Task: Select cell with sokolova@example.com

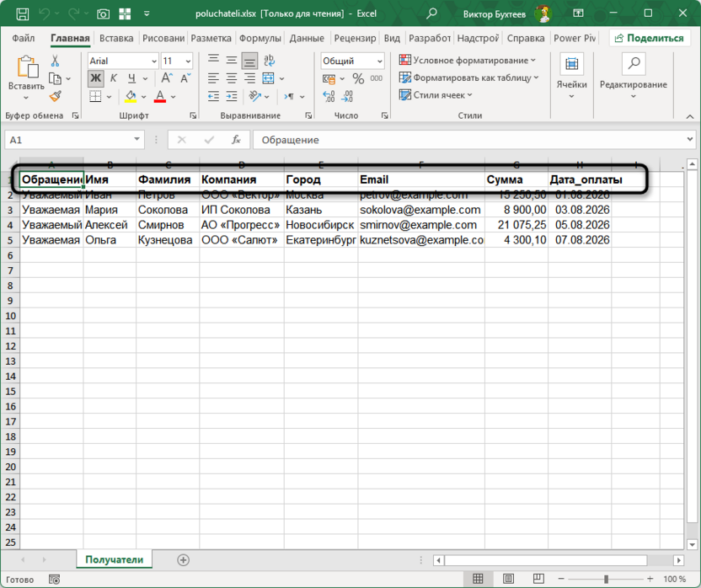Action: (x=421, y=210)
